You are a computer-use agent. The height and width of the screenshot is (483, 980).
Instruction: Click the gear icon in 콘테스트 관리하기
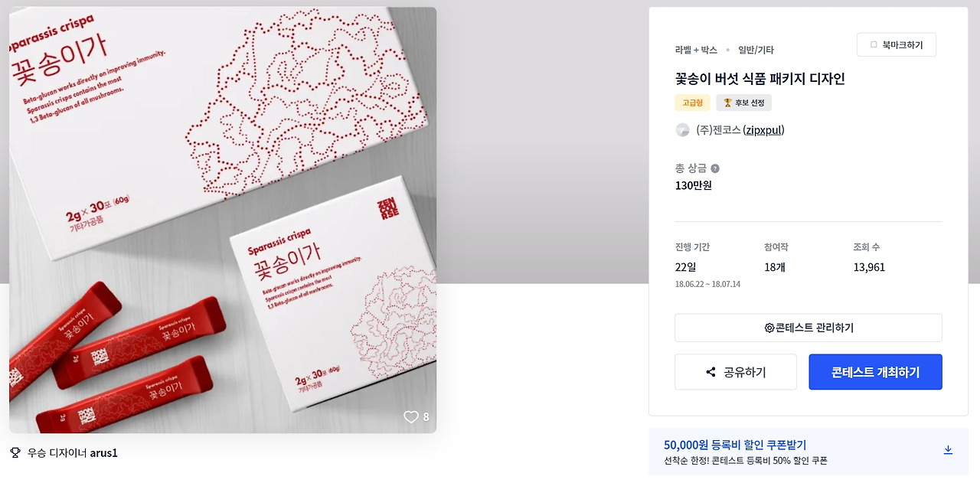769,328
